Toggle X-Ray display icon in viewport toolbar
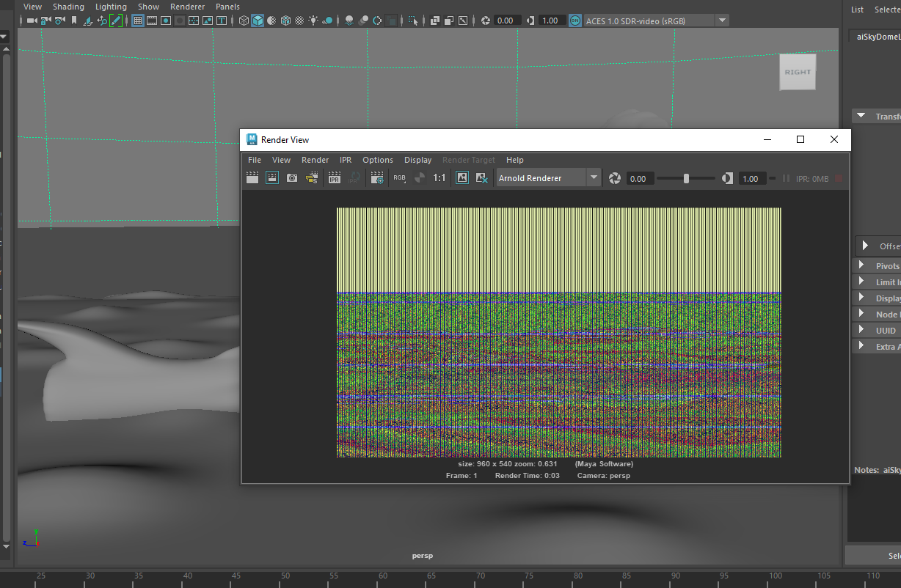The height and width of the screenshot is (588, 901). coord(434,21)
